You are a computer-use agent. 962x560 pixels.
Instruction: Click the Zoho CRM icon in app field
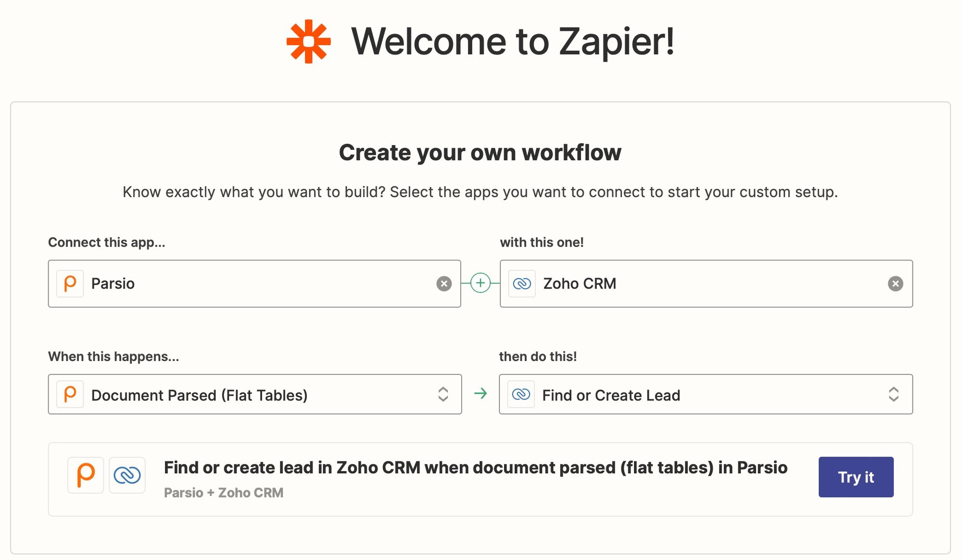pyautogui.click(x=522, y=284)
